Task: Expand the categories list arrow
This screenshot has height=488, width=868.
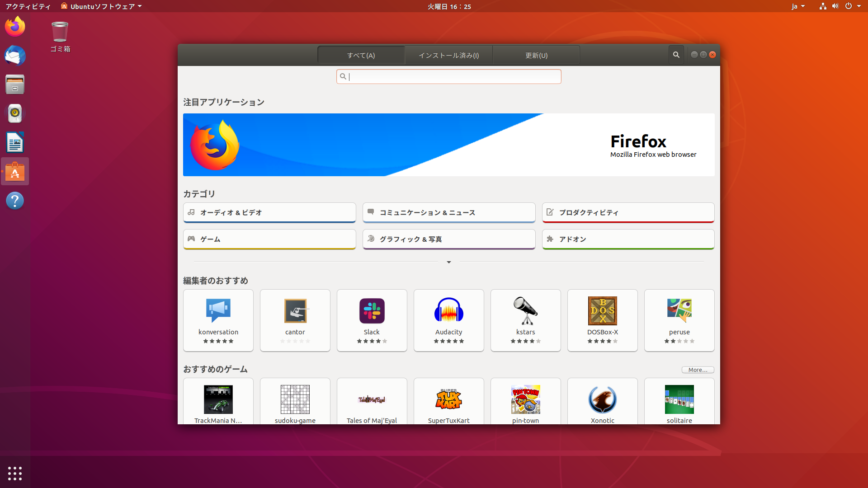Action: point(448,262)
